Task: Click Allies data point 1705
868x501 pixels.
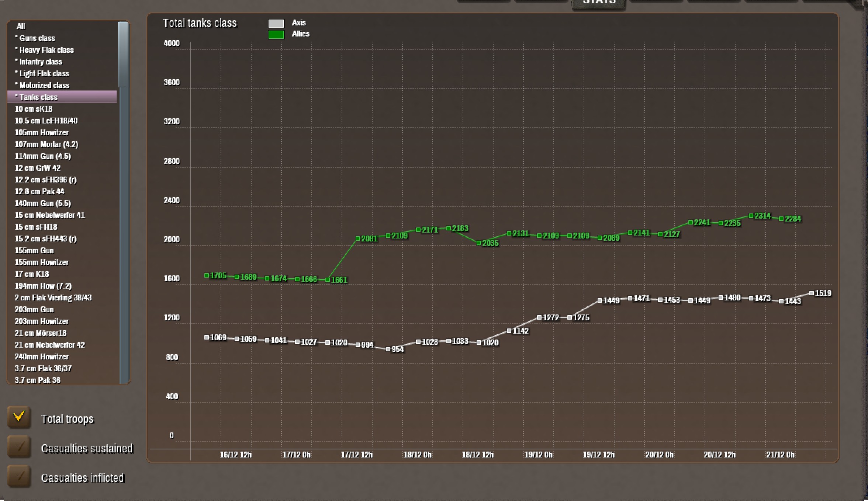Action: 207,275
